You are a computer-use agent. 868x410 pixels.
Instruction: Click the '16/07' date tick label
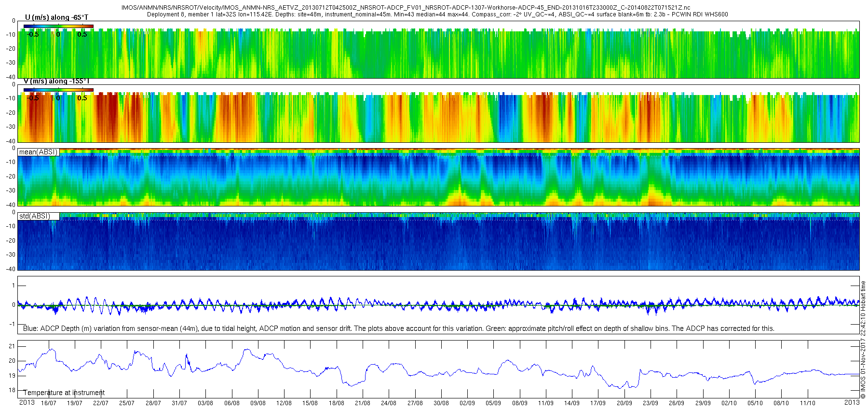(48, 403)
